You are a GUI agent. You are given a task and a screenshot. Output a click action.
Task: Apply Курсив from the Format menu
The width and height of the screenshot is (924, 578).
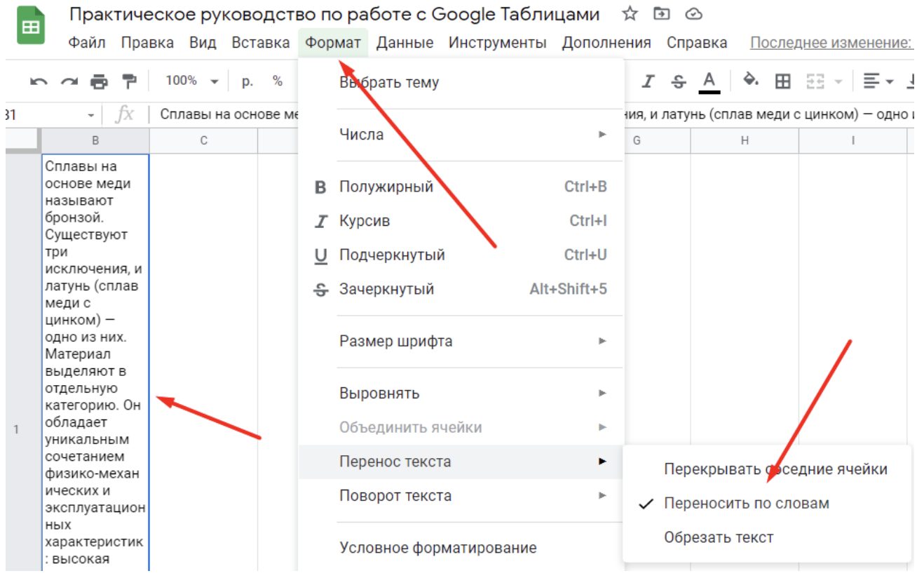click(461, 221)
